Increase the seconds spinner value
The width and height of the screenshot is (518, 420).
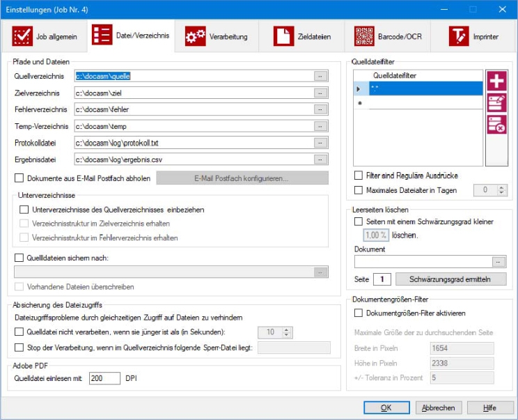[x=286, y=329]
